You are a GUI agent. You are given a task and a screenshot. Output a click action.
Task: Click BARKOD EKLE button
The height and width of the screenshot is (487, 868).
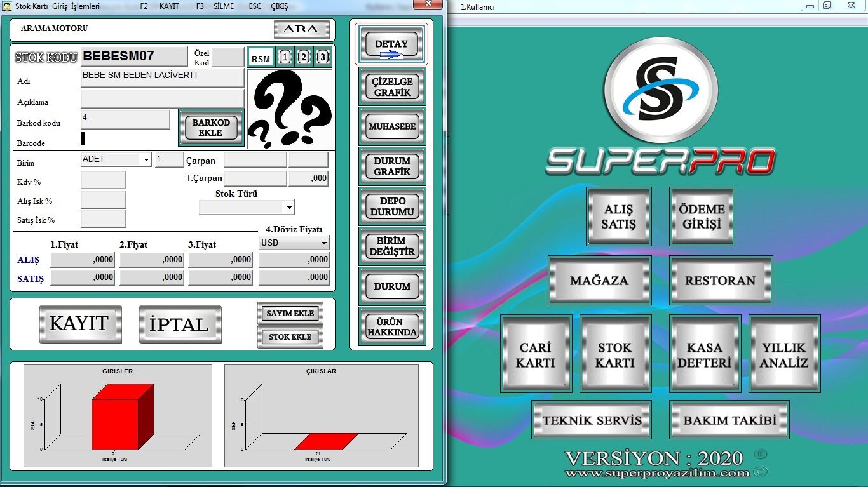pyautogui.click(x=210, y=128)
